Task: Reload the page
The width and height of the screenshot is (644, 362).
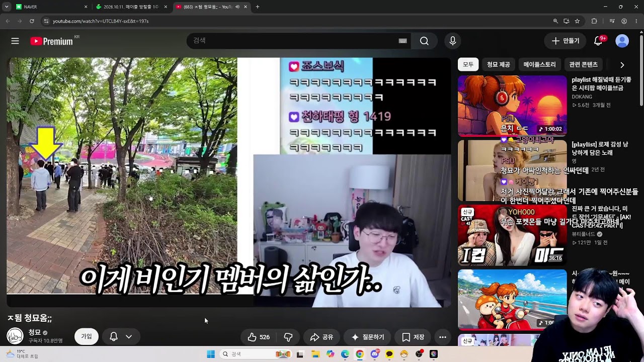Action: point(32,21)
